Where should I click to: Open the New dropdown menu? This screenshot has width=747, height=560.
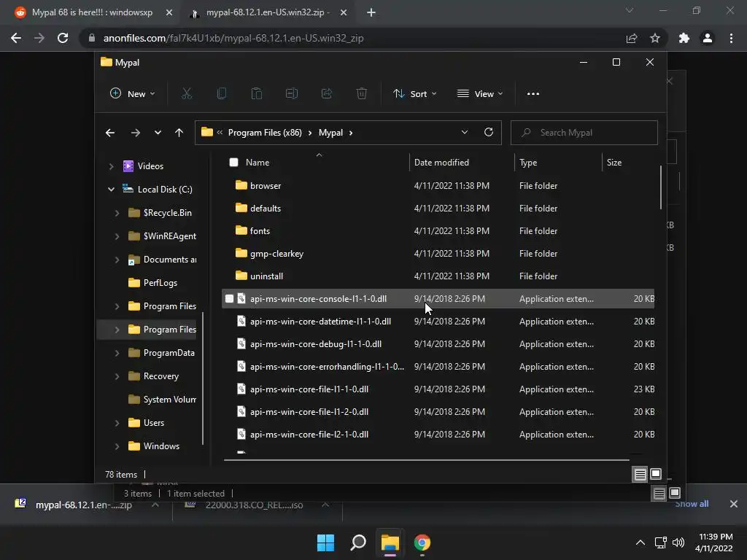[x=133, y=94]
